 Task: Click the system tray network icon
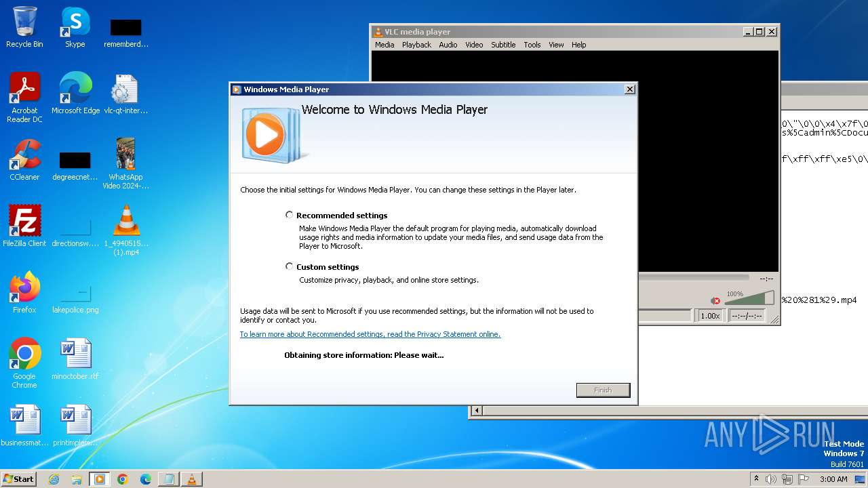(787, 479)
